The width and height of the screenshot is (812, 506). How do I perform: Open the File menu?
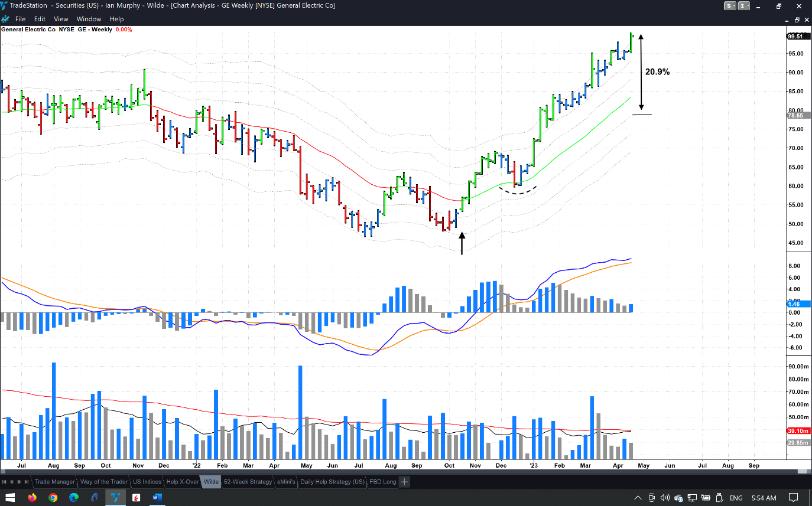coord(20,19)
